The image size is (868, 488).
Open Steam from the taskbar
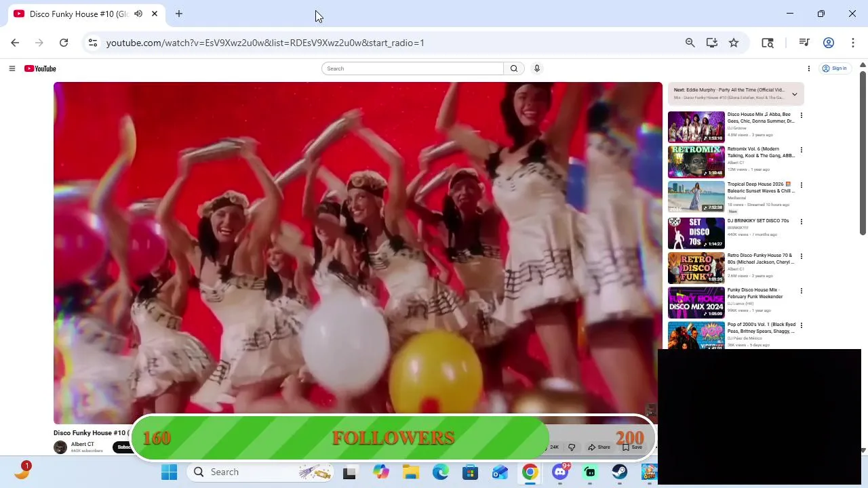[x=619, y=472]
